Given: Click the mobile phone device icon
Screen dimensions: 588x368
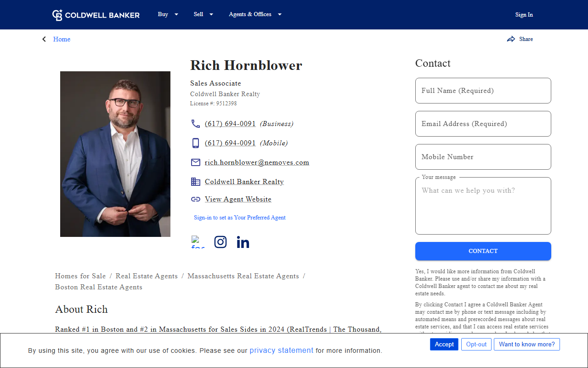Looking at the screenshot, I should pyautogui.click(x=196, y=143).
